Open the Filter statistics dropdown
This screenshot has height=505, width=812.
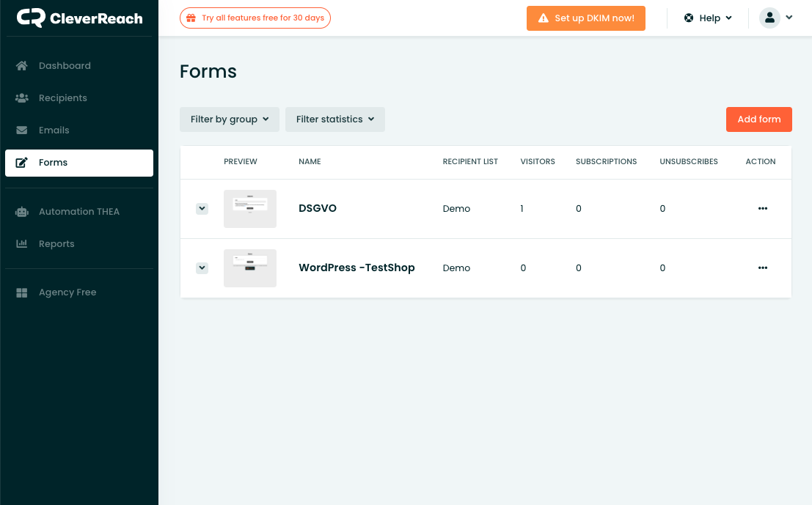coord(335,119)
